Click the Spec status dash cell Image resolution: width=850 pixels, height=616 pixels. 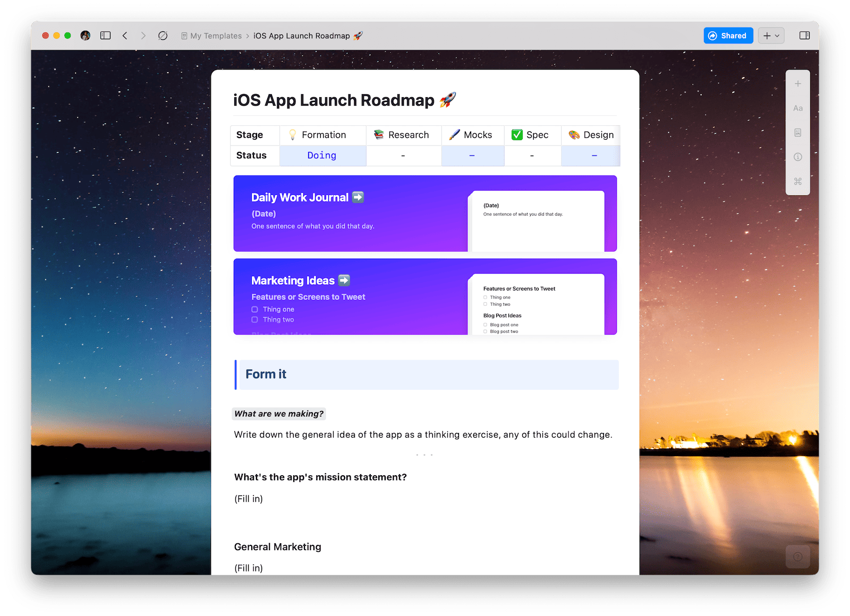[x=533, y=156]
